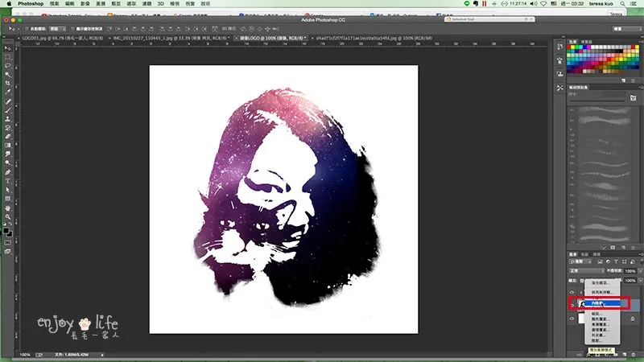Click the fx add layer style button
This screenshot has width=644, height=362.
588,354
